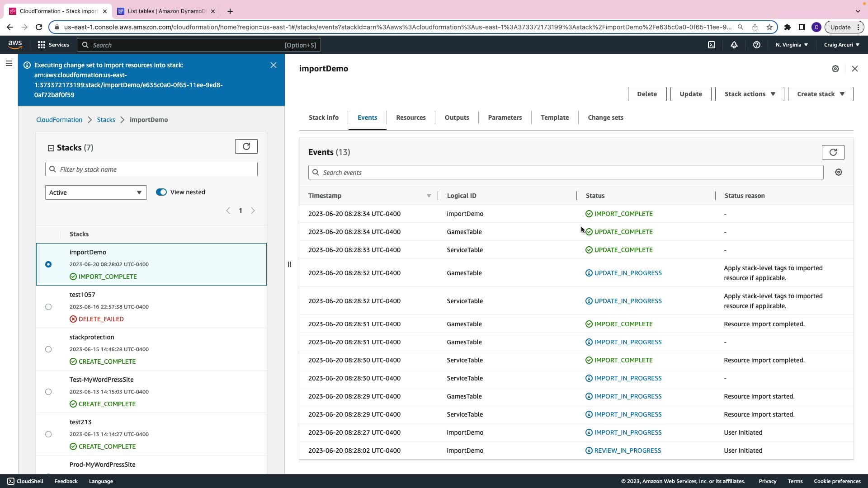Expand the Create stack dropdown
This screenshot has height=488, width=868.
point(820,94)
